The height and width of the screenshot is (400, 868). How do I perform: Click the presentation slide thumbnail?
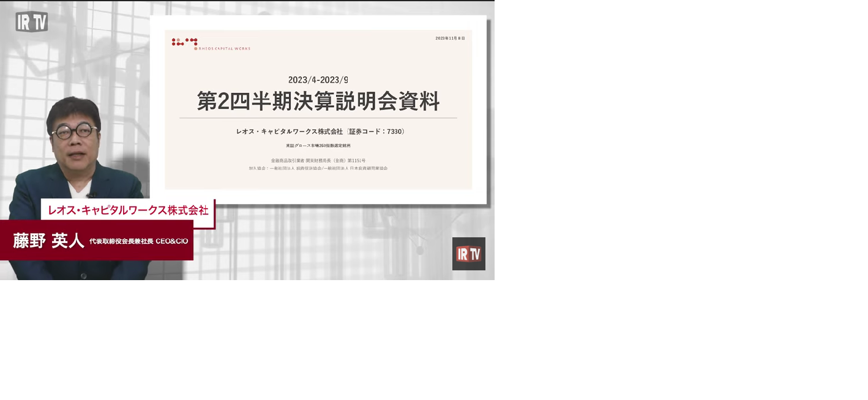[318, 109]
